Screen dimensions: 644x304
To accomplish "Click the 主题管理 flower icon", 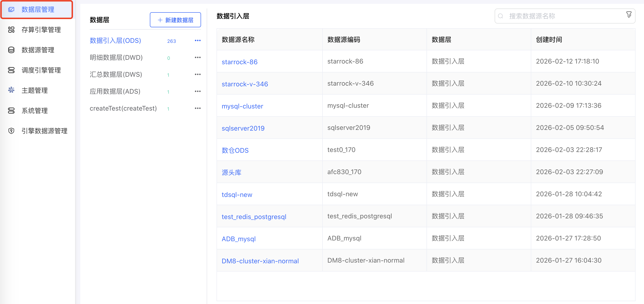I will [12, 90].
